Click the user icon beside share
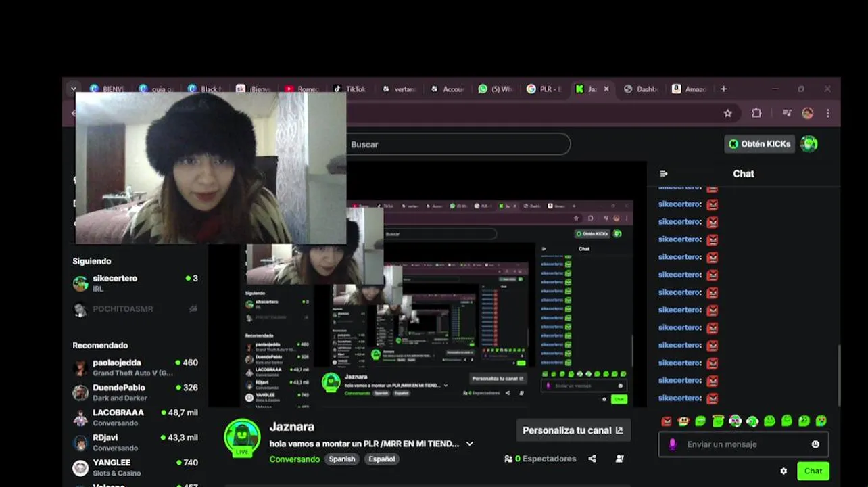868x487 pixels. 619,459
